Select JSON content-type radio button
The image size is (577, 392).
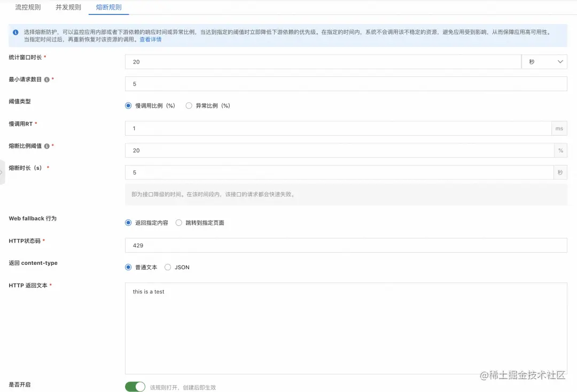click(x=168, y=267)
